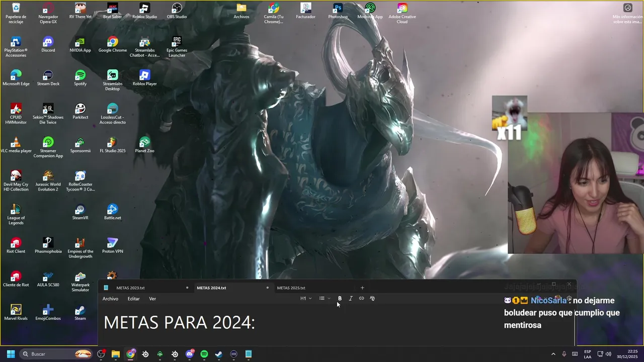Select the PlayStation Accessories desktop icon
This screenshot has height=362, width=644.
point(16,47)
